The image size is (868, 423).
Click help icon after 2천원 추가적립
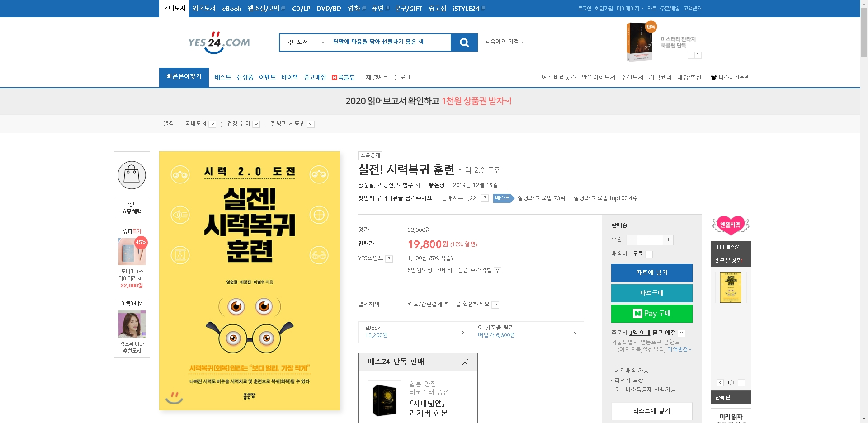point(497,271)
